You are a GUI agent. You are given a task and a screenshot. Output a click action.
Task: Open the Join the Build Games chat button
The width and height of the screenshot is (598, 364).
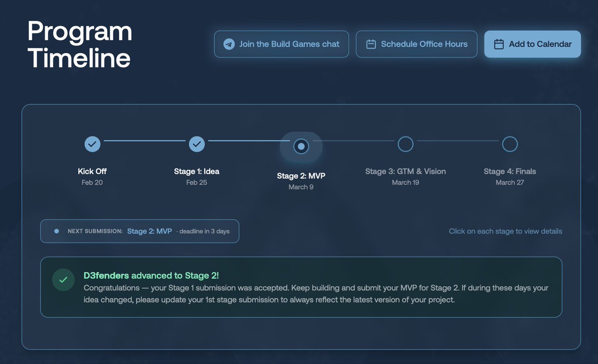[x=282, y=44]
